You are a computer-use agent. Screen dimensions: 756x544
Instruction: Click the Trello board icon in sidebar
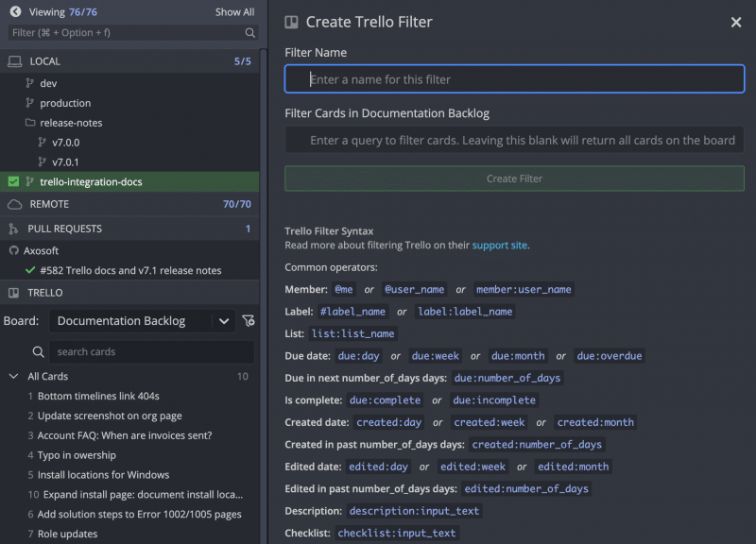13,293
